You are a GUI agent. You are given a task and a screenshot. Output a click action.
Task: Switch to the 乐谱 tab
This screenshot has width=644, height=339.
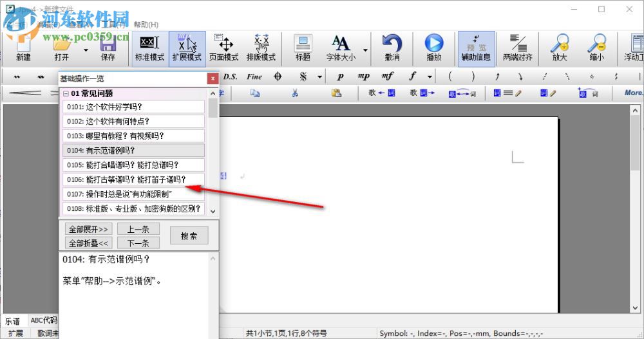pos(12,321)
